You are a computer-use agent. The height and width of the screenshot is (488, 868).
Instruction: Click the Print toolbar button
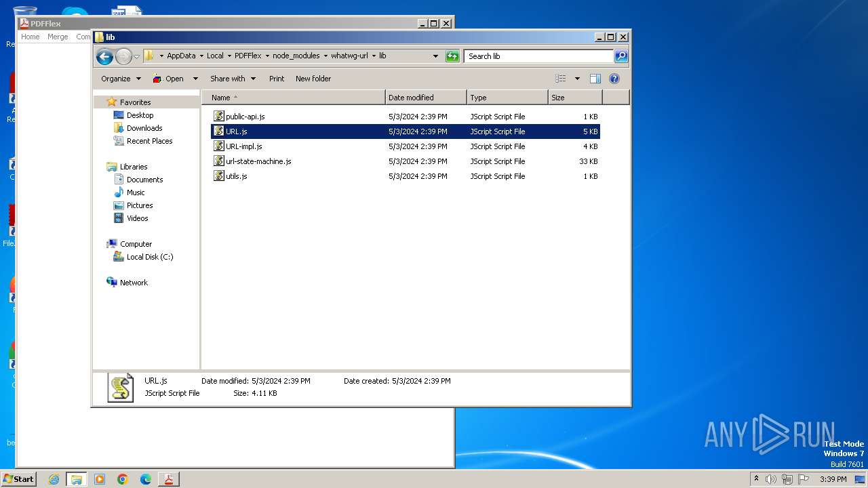(x=277, y=79)
